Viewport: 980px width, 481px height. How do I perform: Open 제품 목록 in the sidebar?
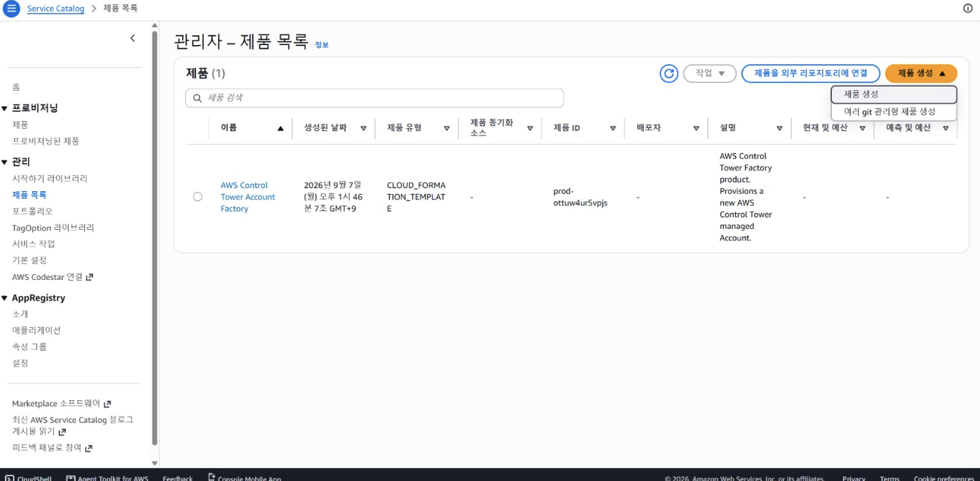click(29, 195)
